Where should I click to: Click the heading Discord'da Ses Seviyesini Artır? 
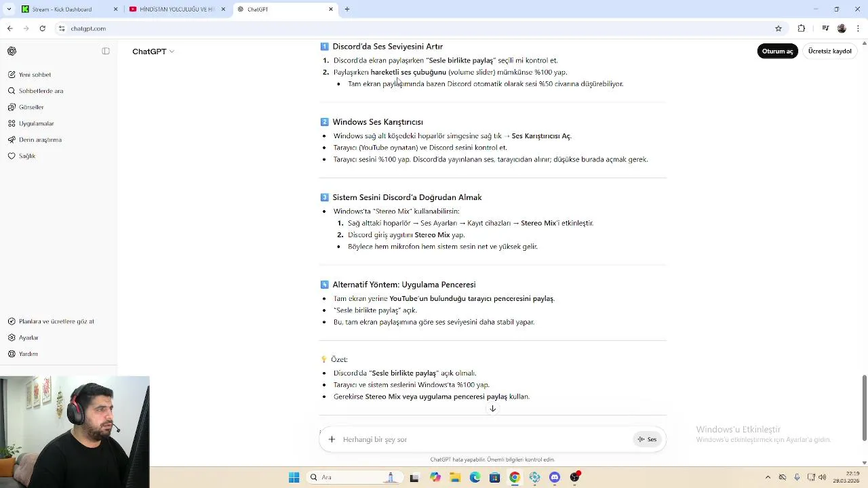pyautogui.click(x=387, y=47)
